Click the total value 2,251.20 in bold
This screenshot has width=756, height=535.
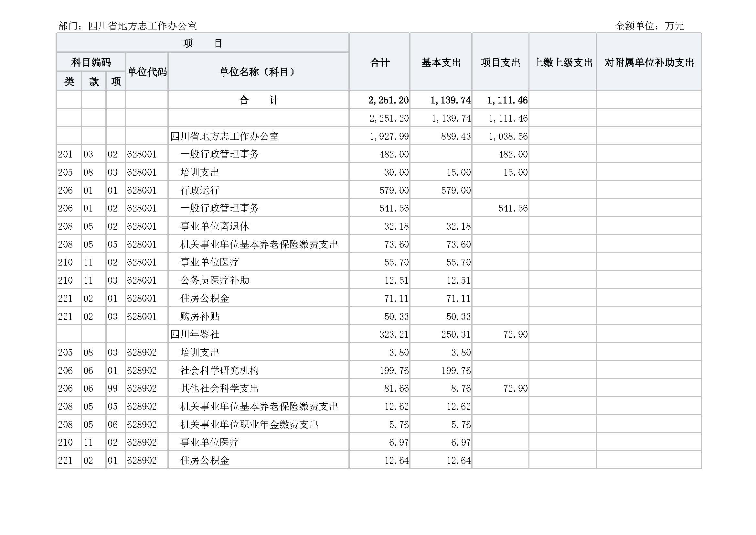pyautogui.click(x=388, y=100)
